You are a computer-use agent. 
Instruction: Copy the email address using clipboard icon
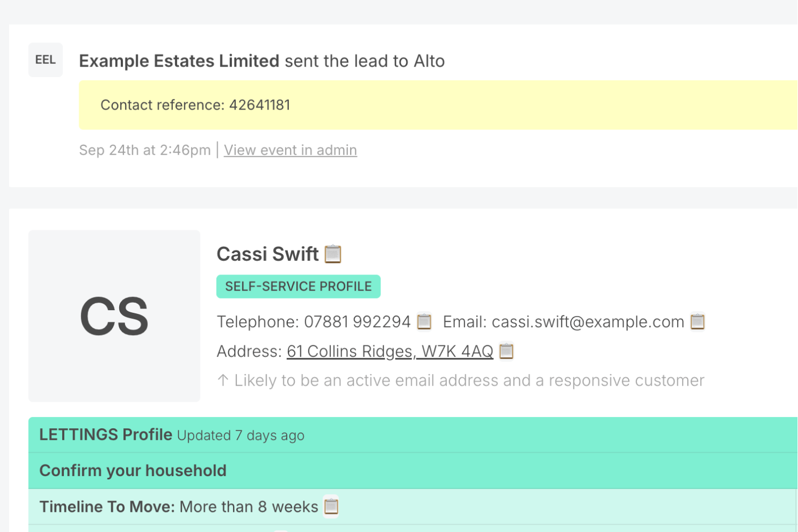coord(697,322)
